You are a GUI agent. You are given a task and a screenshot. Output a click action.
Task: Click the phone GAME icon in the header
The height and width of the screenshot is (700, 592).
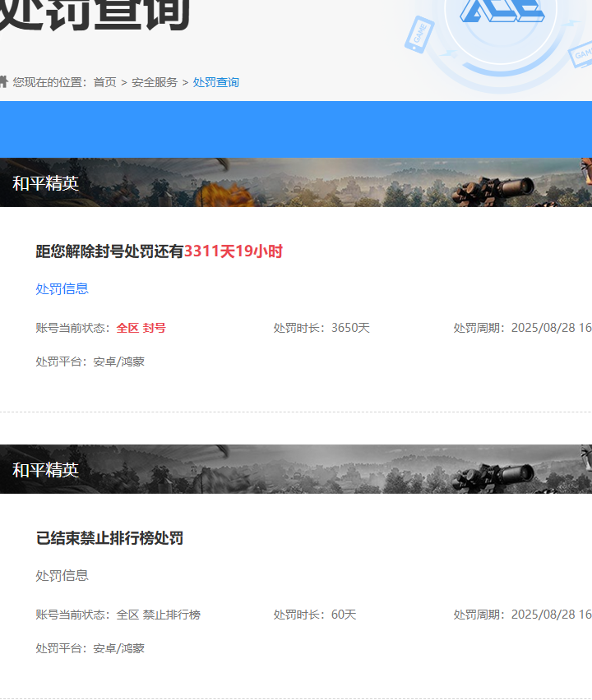pyautogui.click(x=419, y=35)
